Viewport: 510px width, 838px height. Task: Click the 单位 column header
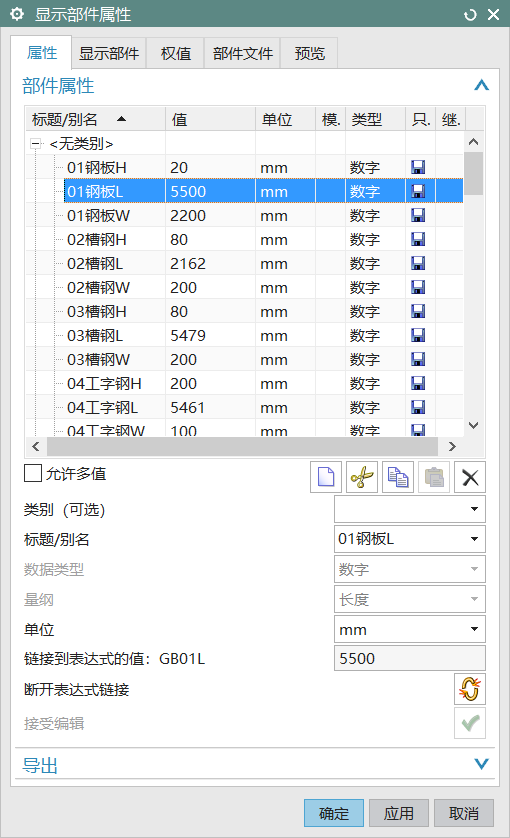[x=285, y=119]
